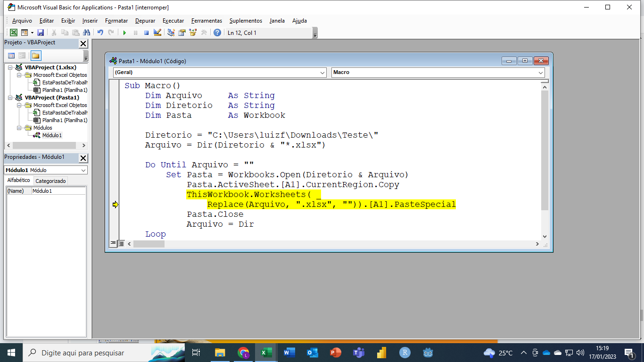Viewport: 644px width, 362px height.
Task: Collapse the VBAProject (1.xlsx) node
Action: (10, 67)
